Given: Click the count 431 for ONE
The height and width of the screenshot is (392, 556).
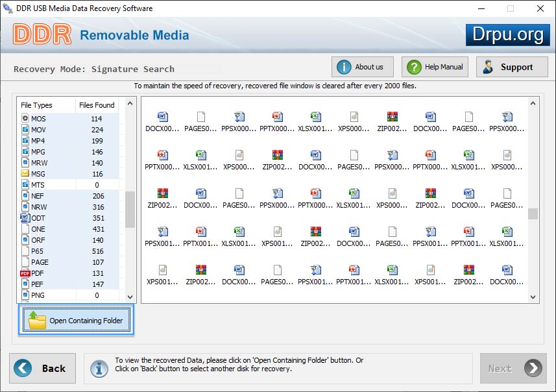Looking at the screenshot, I should click(98, 229).
